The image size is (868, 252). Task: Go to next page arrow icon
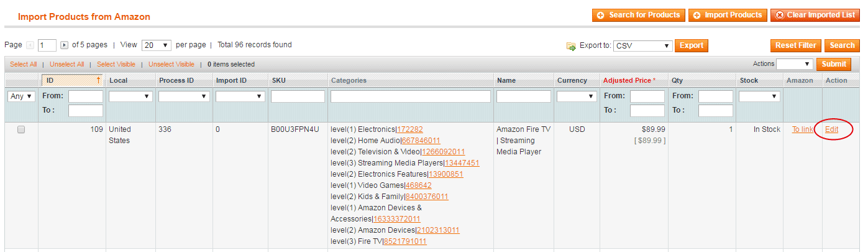coord(64,45)
